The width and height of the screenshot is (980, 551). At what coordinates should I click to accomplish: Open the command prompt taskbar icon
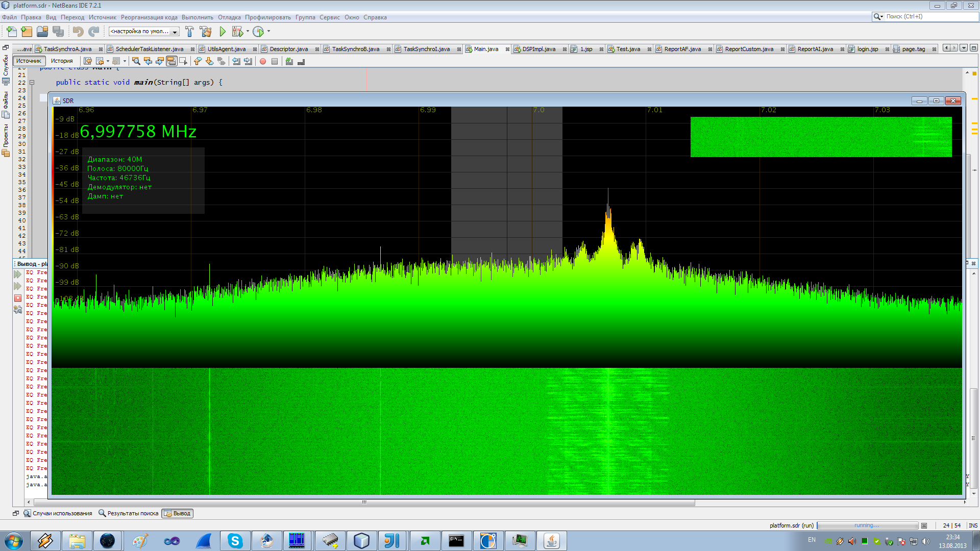pos(456,541)
